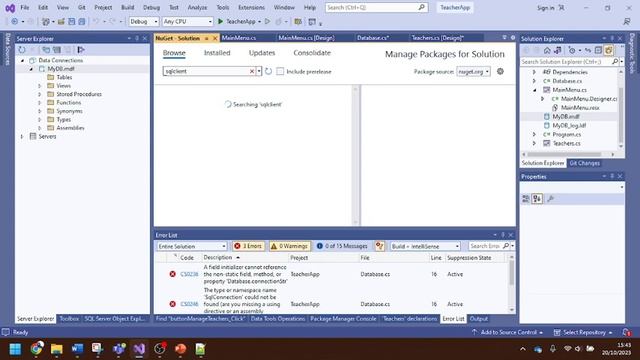Click Collapse All icon in Solution Explorer toolbar
Screen dimensions: 640x360
pyautogui.click(x=598, y=50)
